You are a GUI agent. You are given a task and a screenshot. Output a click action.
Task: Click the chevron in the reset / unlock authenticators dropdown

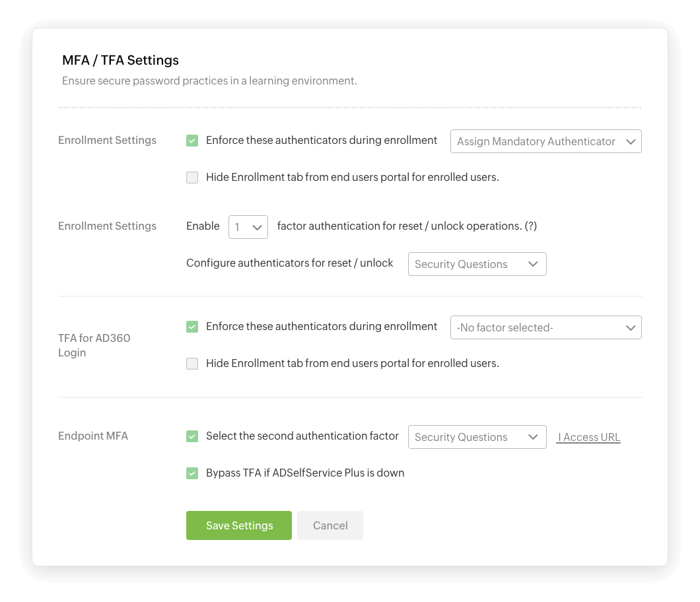click(x=534, y=264)
